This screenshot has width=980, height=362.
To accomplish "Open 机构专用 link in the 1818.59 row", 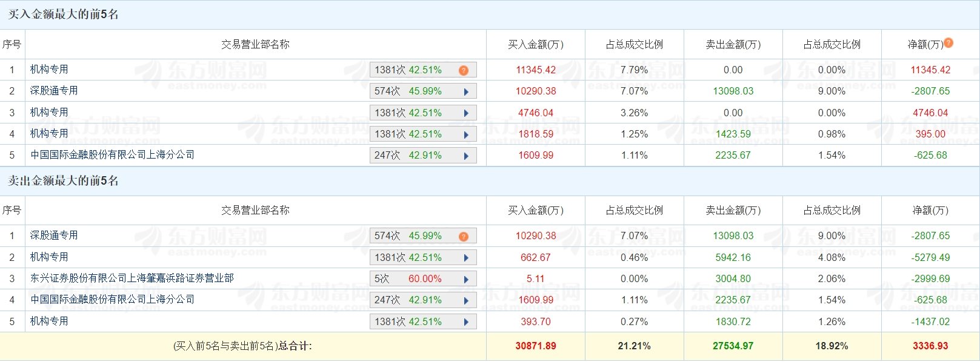I will (49, 134).
